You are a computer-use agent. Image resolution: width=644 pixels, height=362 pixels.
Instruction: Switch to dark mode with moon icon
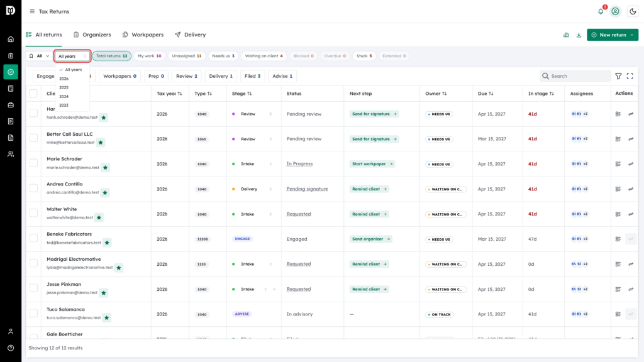pyautogui.click(x=633, y=11)
